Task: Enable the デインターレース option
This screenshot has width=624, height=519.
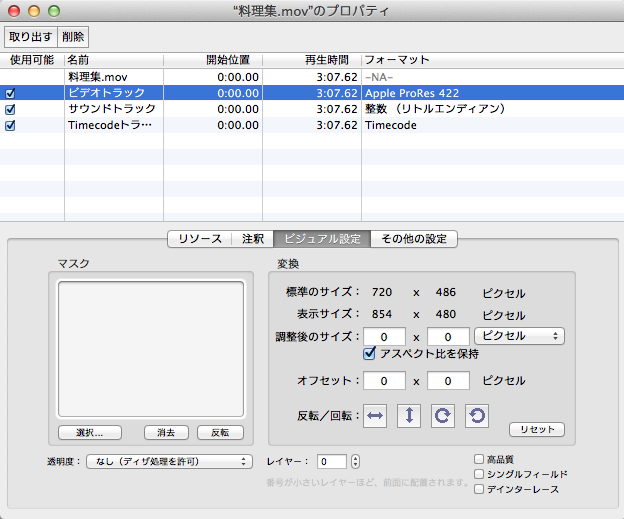Action: pos(479,489)
